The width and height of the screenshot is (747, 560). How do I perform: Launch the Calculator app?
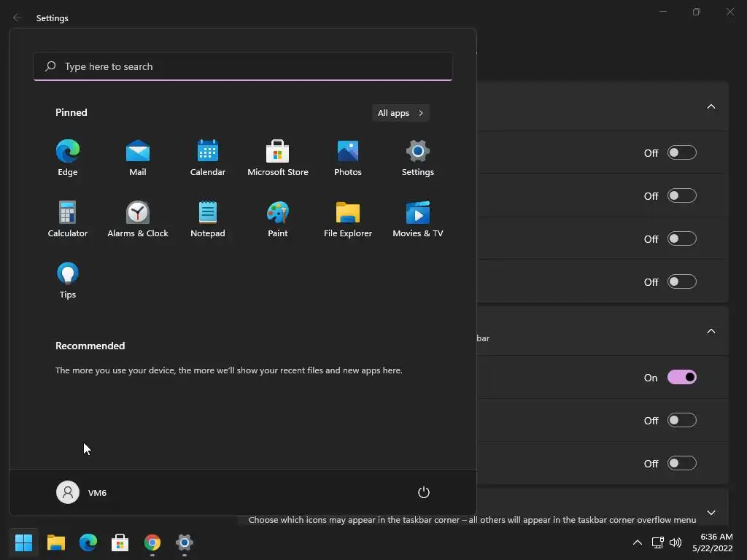click(68, 219)
